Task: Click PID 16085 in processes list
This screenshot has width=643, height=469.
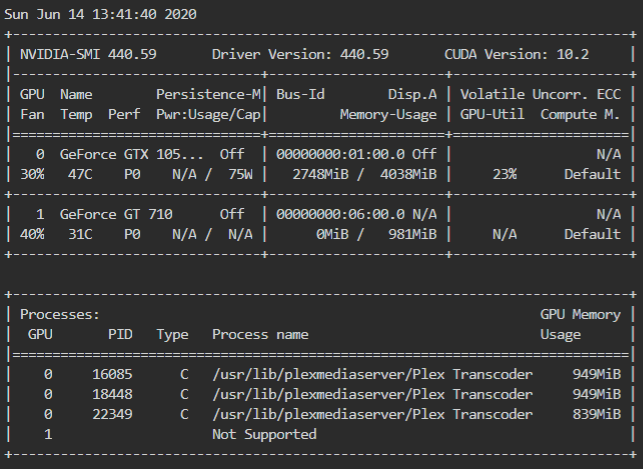Action: click(112, 375)
